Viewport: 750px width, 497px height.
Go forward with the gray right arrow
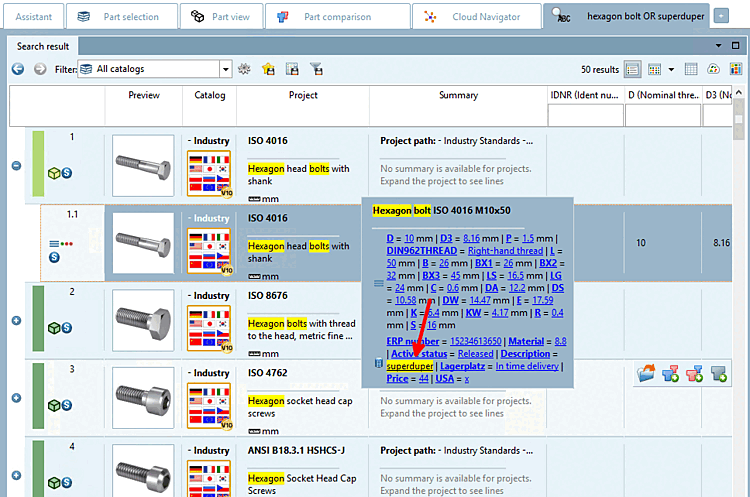click(x=40, y=69)
